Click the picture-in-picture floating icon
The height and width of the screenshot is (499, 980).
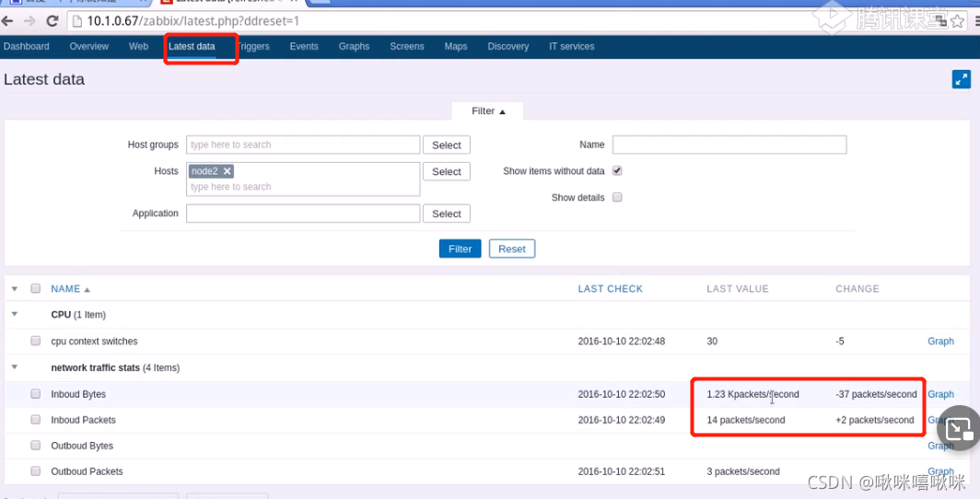click(958, 428)
